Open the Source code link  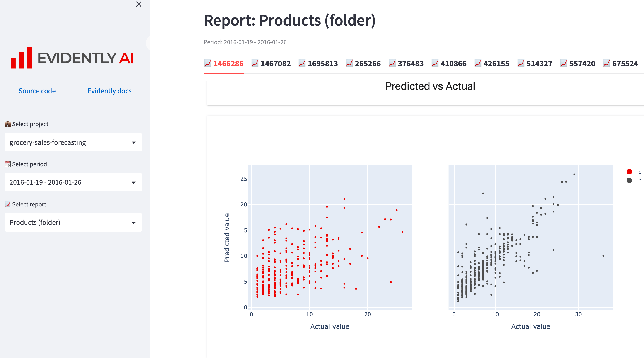37,91
